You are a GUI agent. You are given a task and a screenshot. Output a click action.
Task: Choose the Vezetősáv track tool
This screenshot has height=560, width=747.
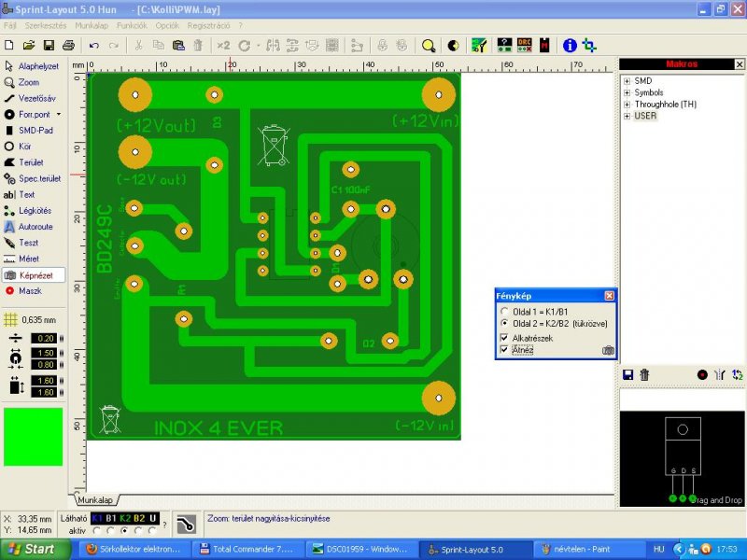(30, 99)
